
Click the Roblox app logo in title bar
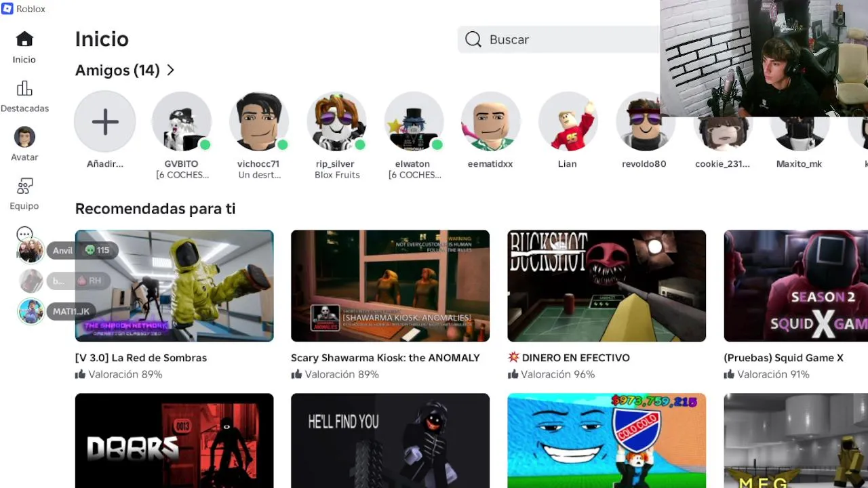tap(7, 9)
